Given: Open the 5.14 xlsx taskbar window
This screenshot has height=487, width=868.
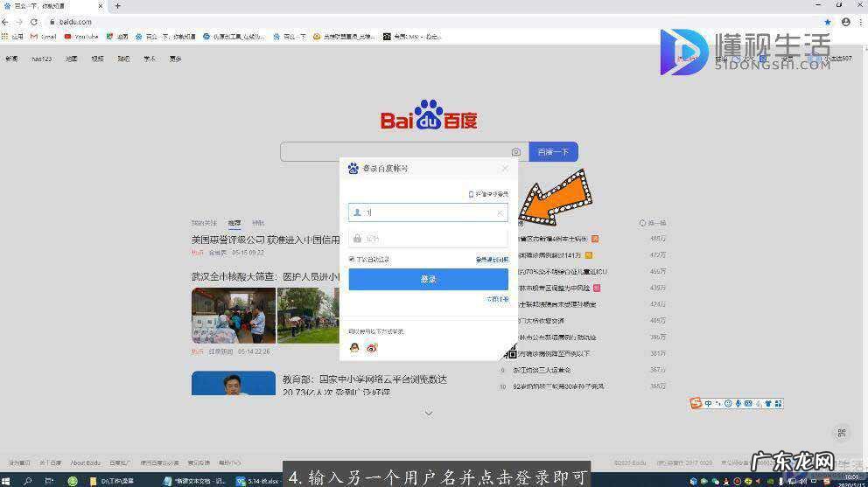Looking at the screenshot, I should tap(257, 481).
